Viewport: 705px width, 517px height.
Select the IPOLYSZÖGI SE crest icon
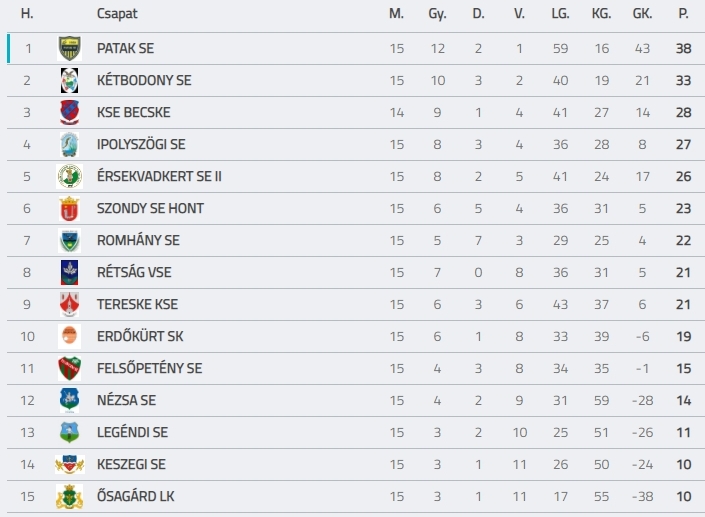[69, 144]
